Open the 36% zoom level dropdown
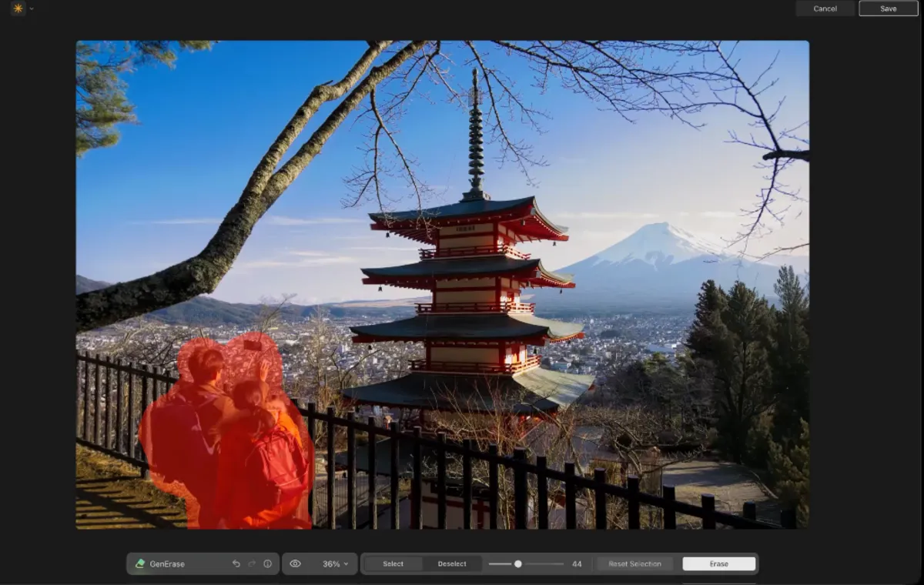924x585 pixels. [333, 563]
